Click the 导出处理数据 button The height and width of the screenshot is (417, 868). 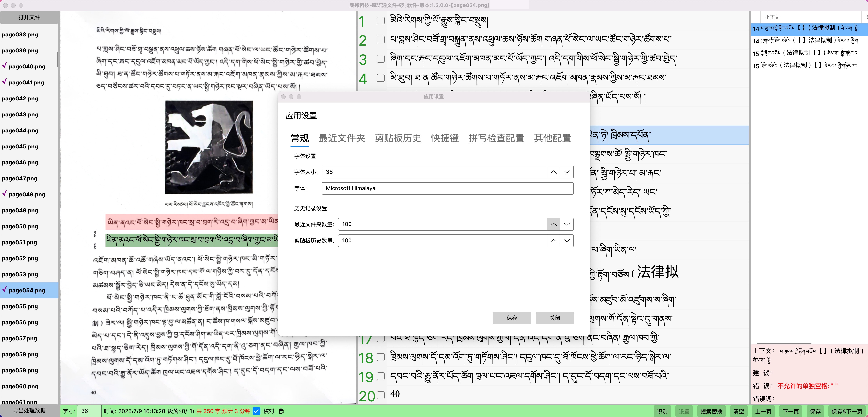pyautogui.click(x=29, y=410)
